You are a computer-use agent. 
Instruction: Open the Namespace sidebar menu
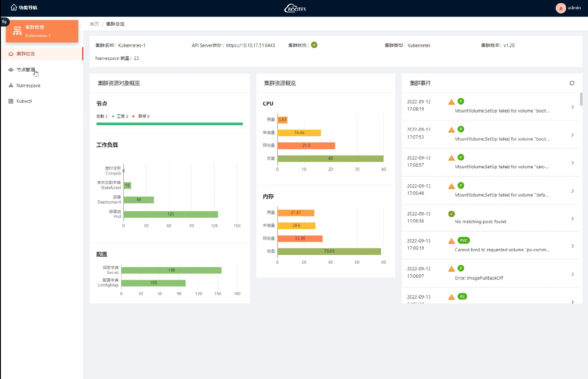(28, 85)
